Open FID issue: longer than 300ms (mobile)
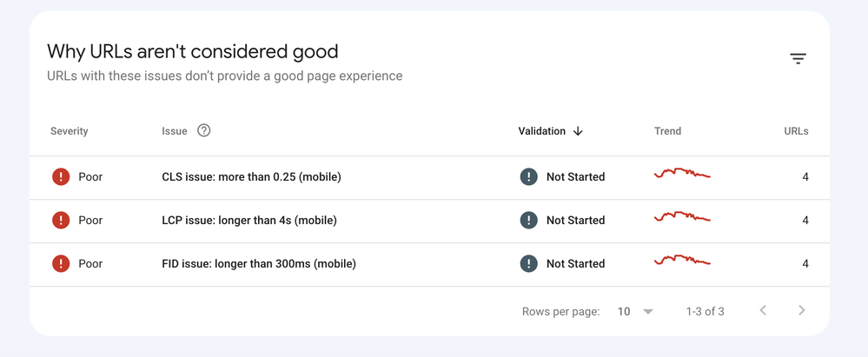 click(259, 264)
